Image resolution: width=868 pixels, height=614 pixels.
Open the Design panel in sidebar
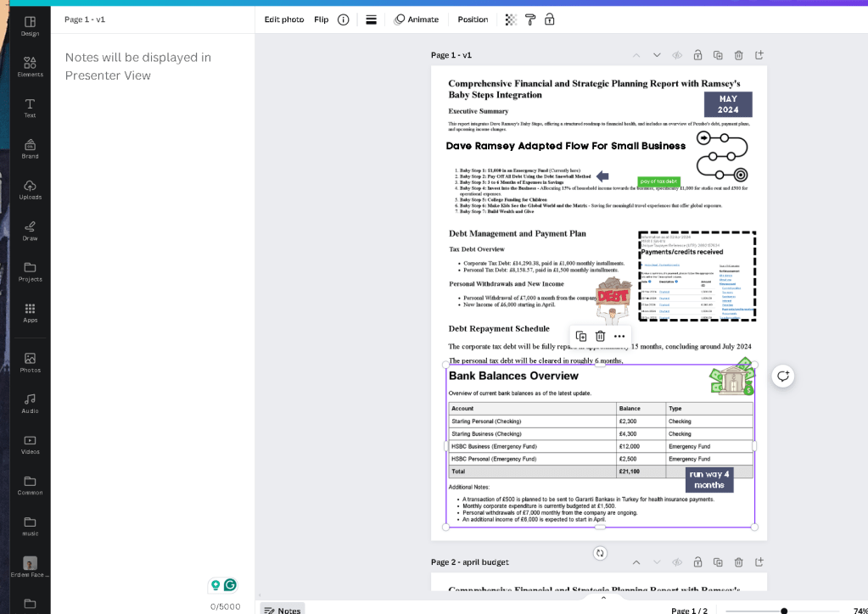click(x=30, y=26)
